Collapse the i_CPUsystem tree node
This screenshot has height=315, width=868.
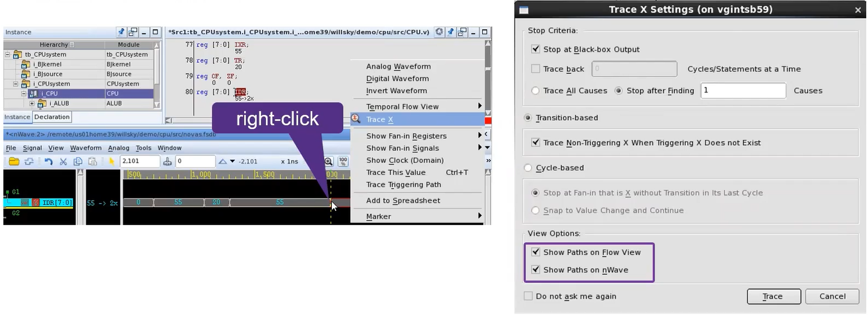click(16, 84)
